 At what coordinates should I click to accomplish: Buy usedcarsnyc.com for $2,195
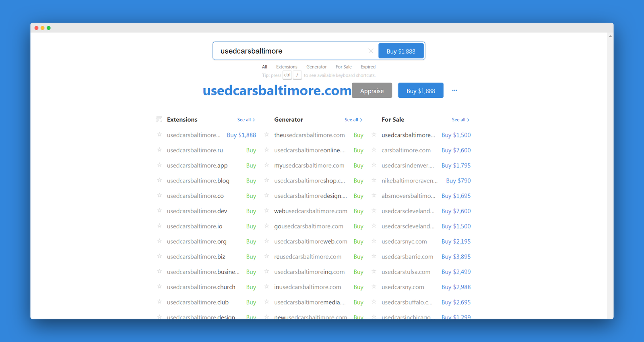pyautogui.click(x=456, y=241)
